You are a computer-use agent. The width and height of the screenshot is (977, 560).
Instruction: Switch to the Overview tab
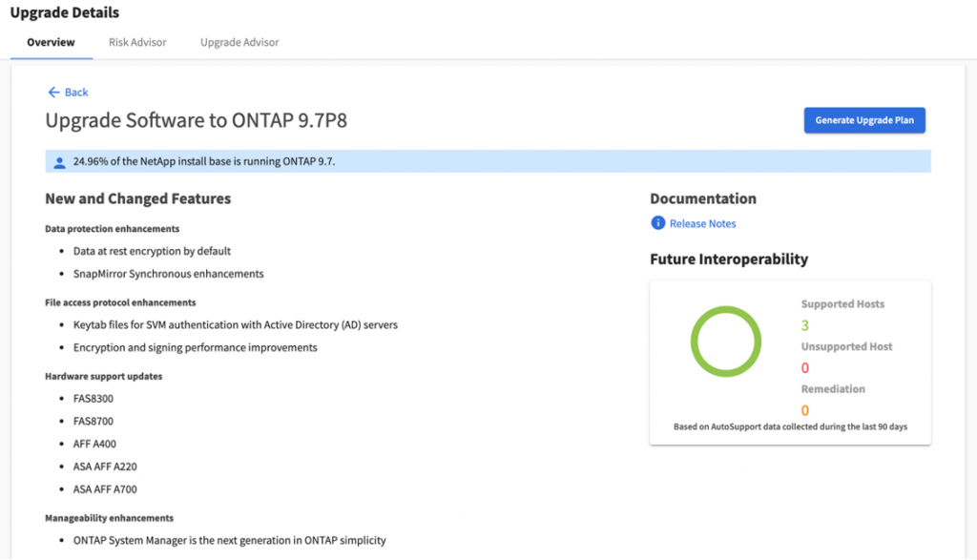pyautogui.click(x=51, y=42)
